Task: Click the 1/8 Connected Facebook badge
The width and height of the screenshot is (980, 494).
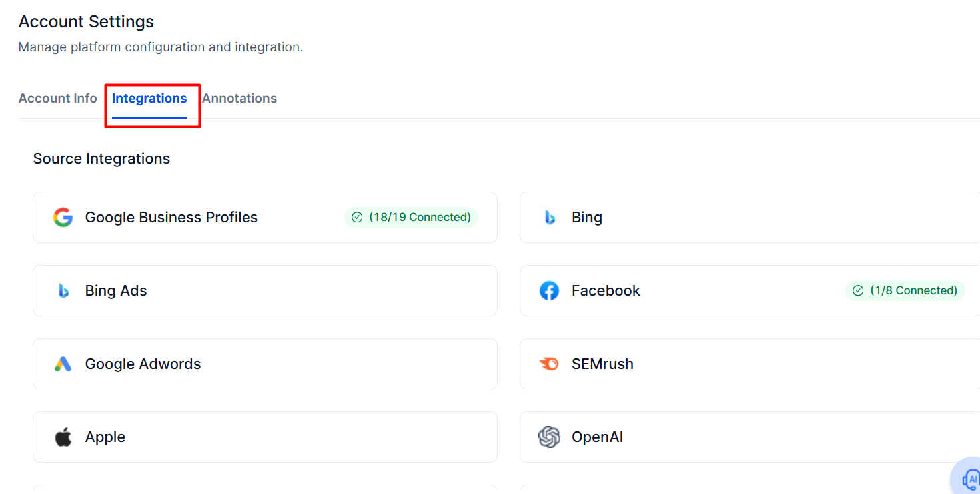Action: point(905,291)
